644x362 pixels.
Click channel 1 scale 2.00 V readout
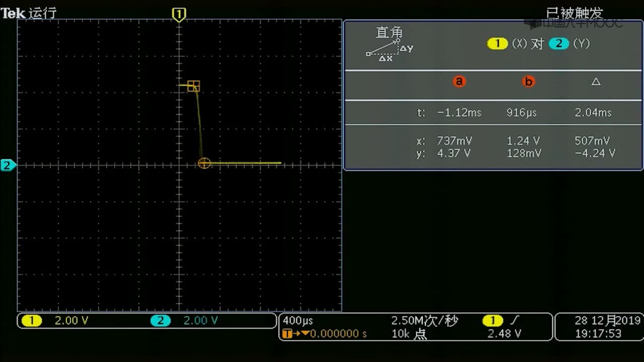pos(71,321)
